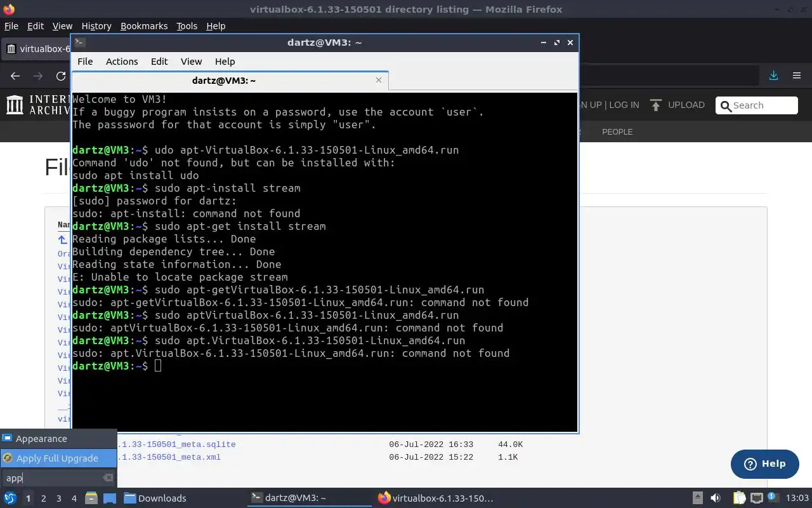The image size is (812, 508).
Task: Open the Firefox View menu
Action: tap(62, 26)
